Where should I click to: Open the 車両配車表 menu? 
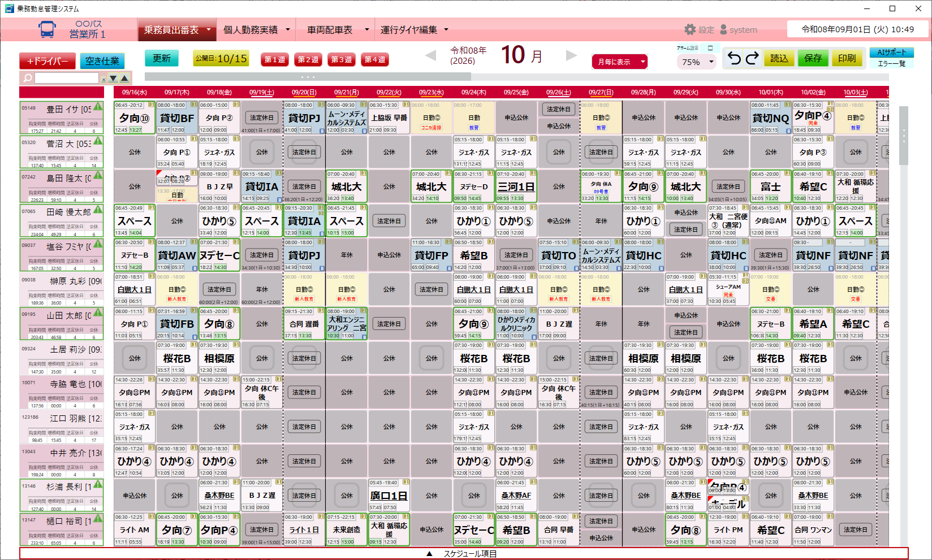pos(338,29)
